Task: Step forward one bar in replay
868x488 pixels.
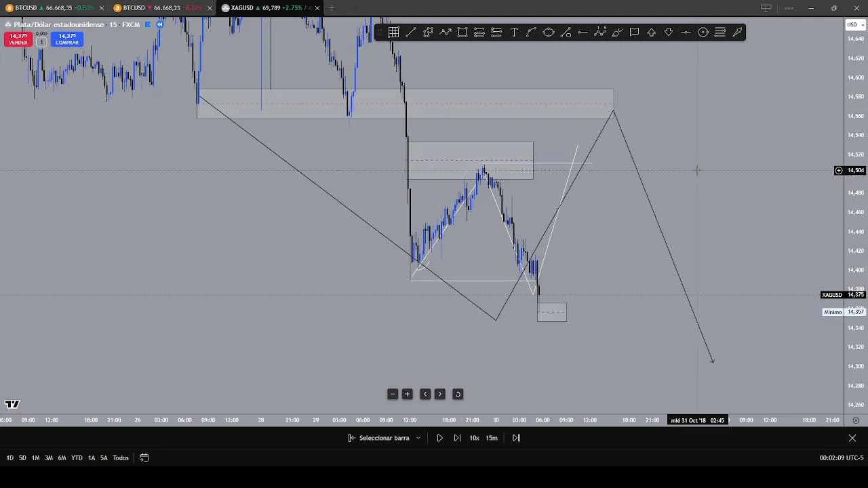Action: pyautogui.click(x=457, y=438)
